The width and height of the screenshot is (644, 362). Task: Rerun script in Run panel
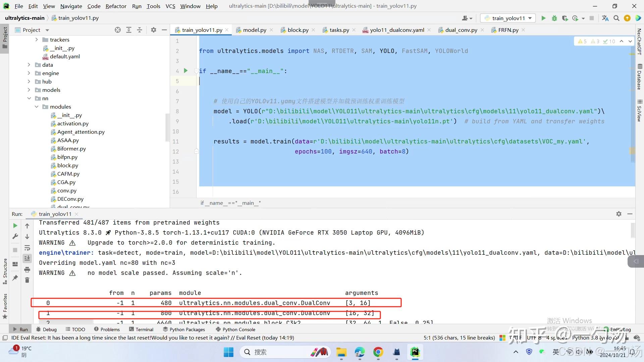(15, 226)
